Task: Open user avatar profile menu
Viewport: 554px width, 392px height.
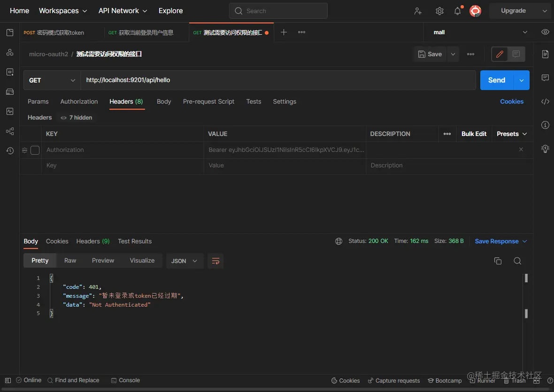Action: pyautogui.click(x=475, y=11)
